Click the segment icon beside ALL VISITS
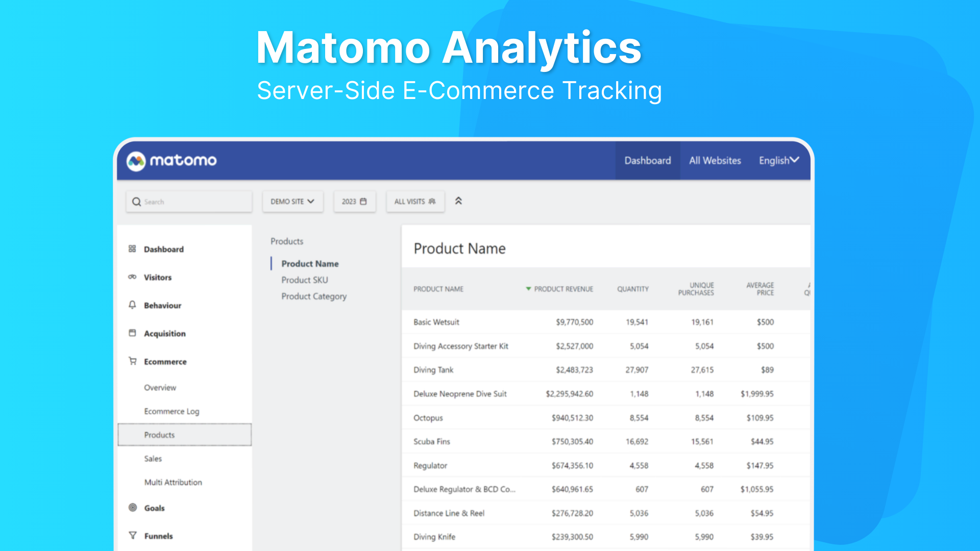 [x=432, y=202]
